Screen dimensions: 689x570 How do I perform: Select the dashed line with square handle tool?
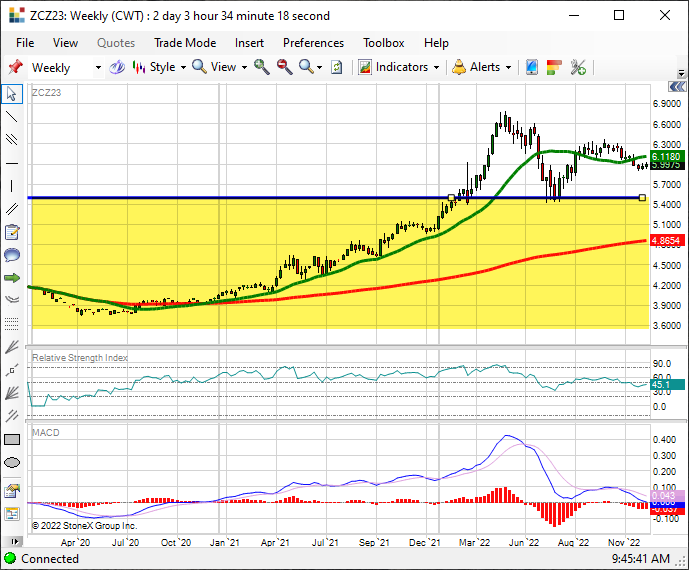pos(12,370)
